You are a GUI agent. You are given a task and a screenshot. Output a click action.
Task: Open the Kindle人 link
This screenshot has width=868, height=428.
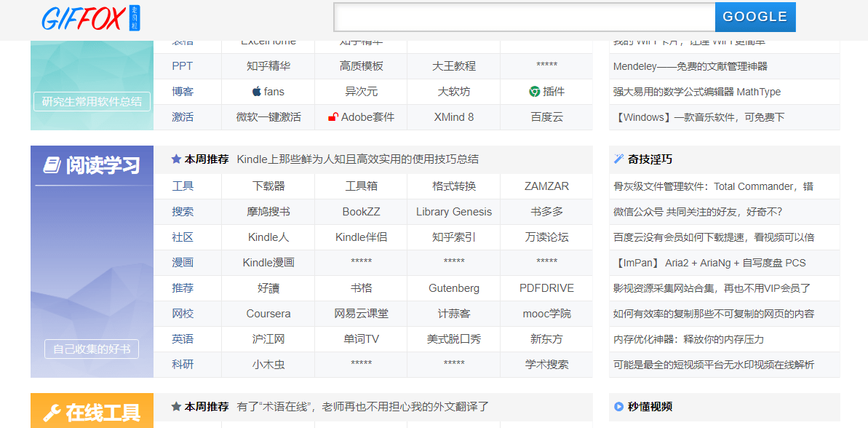point(268,237)
